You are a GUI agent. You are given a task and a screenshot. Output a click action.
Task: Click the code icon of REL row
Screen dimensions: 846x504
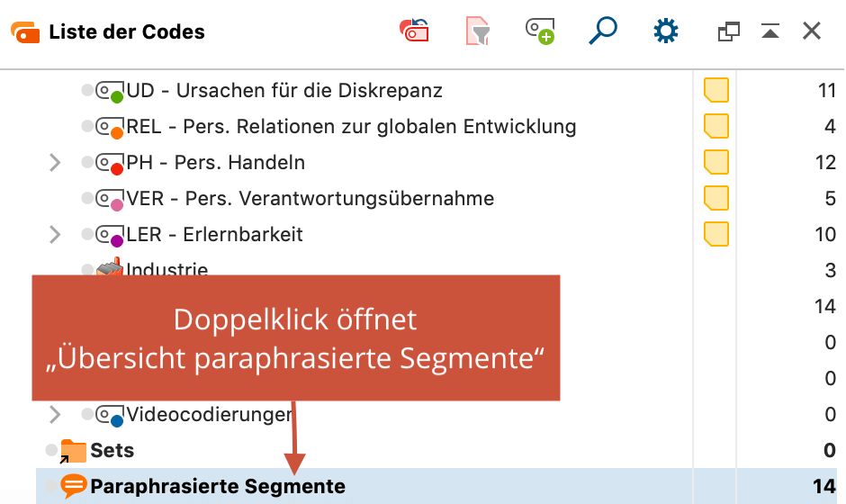point(110,127)
